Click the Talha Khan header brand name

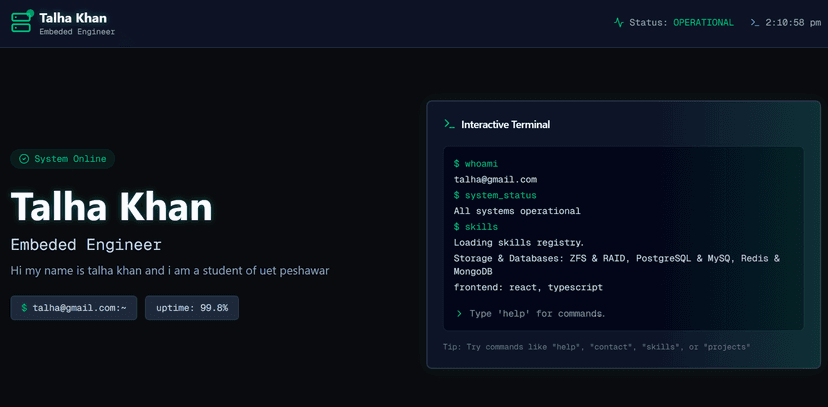coord(73,18)
